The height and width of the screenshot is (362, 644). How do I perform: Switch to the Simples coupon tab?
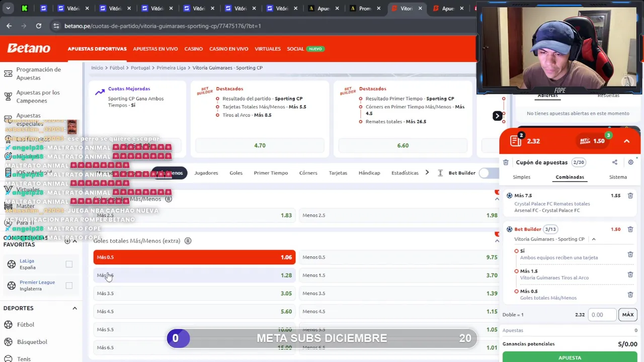521,177
